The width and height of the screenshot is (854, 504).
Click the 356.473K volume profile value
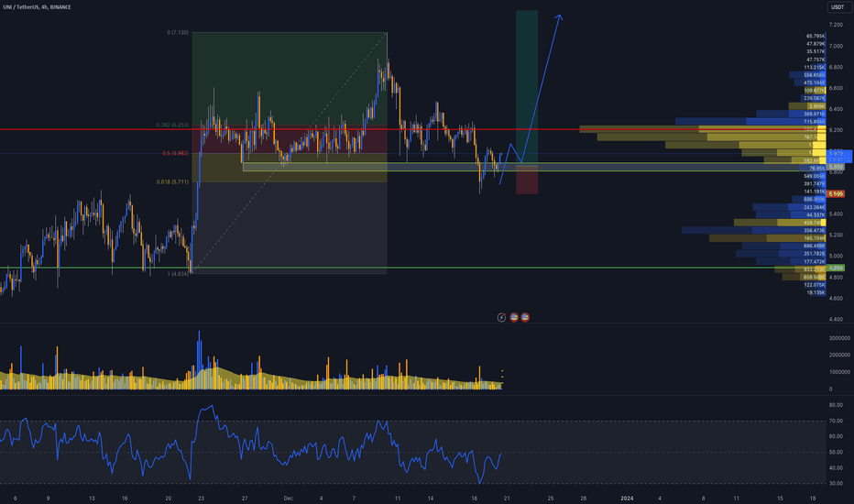[x=815, y=231]
